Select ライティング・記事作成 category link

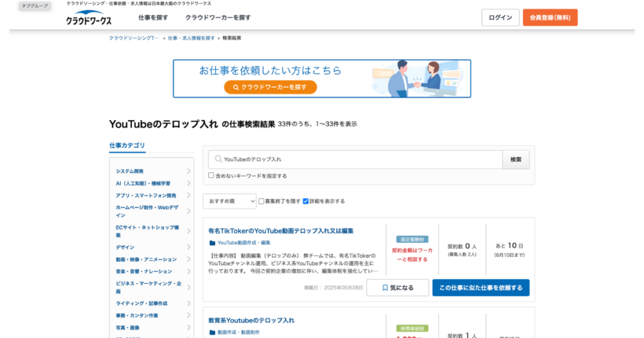click(x=142, y=303)
